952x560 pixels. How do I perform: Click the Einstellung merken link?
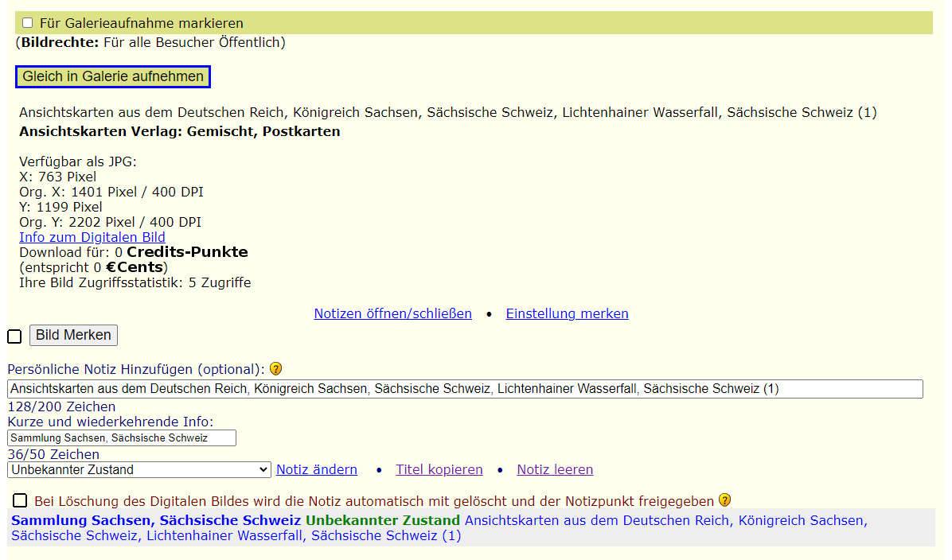(x=567, y=313)
